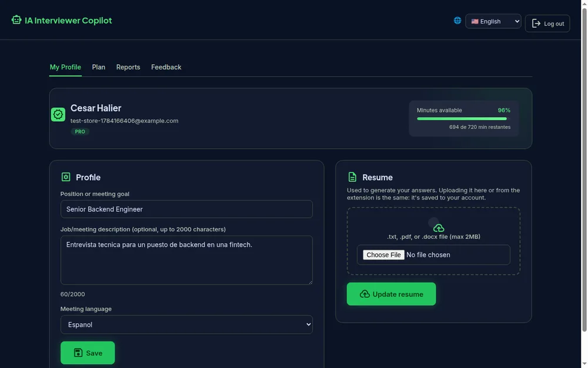Click the Resume section heading
This screenshot has width=588, height=368.
(x=377, y=177)
